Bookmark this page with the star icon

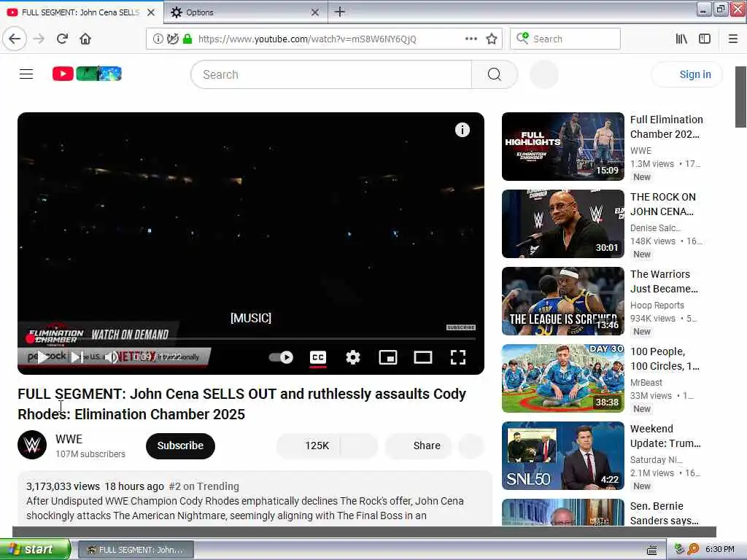[x=492, y=39]
